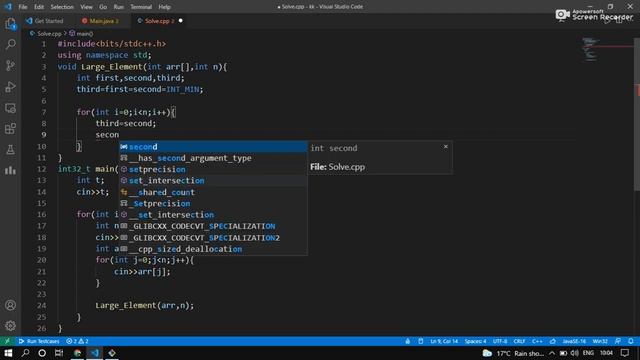640x360 pixels.
Task: Open the bar chart icon view
Action: 11,171
